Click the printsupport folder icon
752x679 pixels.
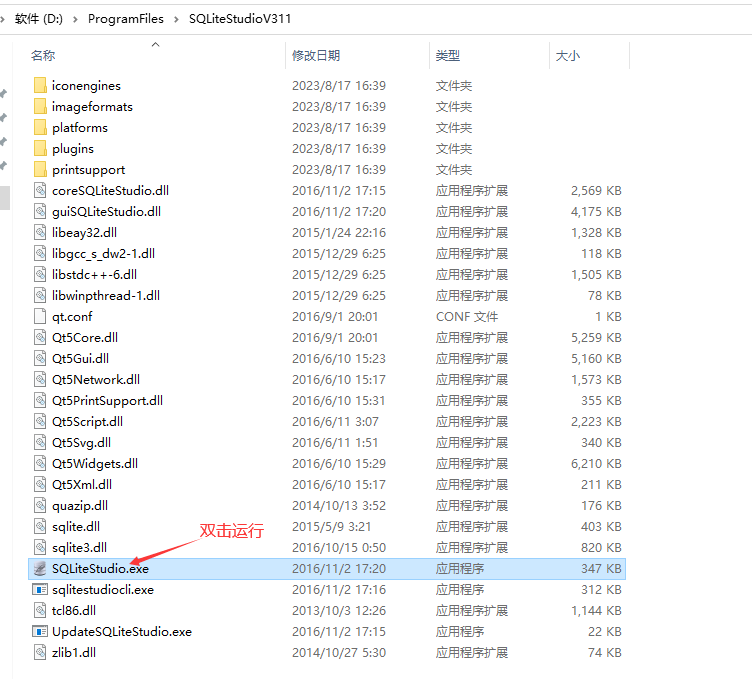40,170
